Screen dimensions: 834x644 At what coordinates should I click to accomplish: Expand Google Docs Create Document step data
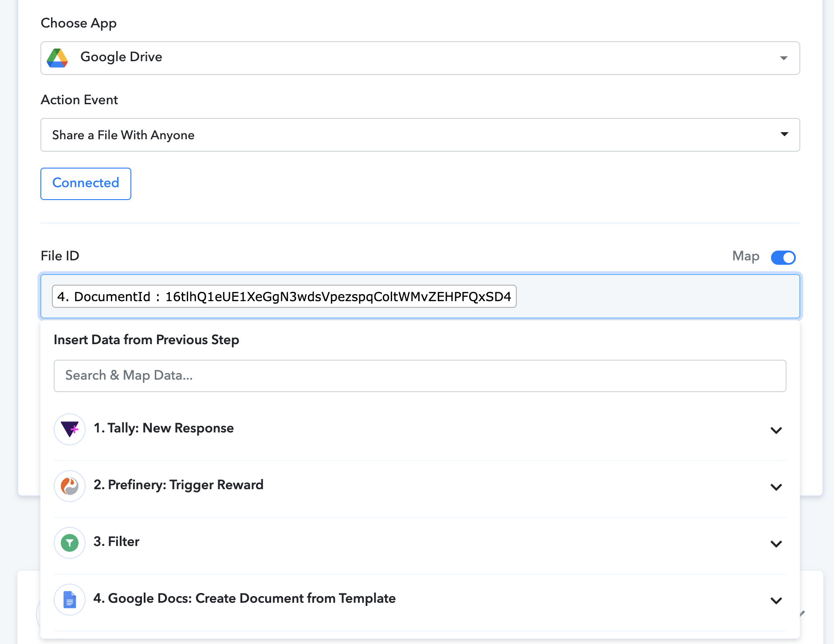pos(776,600)
